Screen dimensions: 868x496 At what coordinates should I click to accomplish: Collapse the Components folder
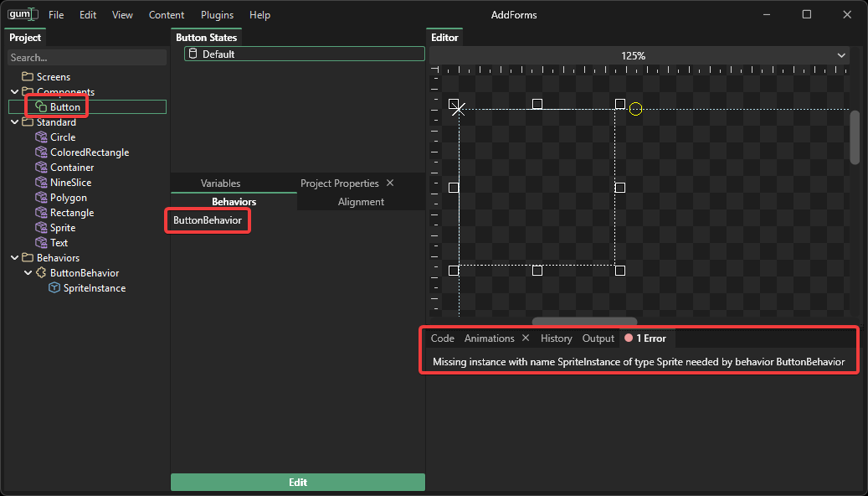14,92
